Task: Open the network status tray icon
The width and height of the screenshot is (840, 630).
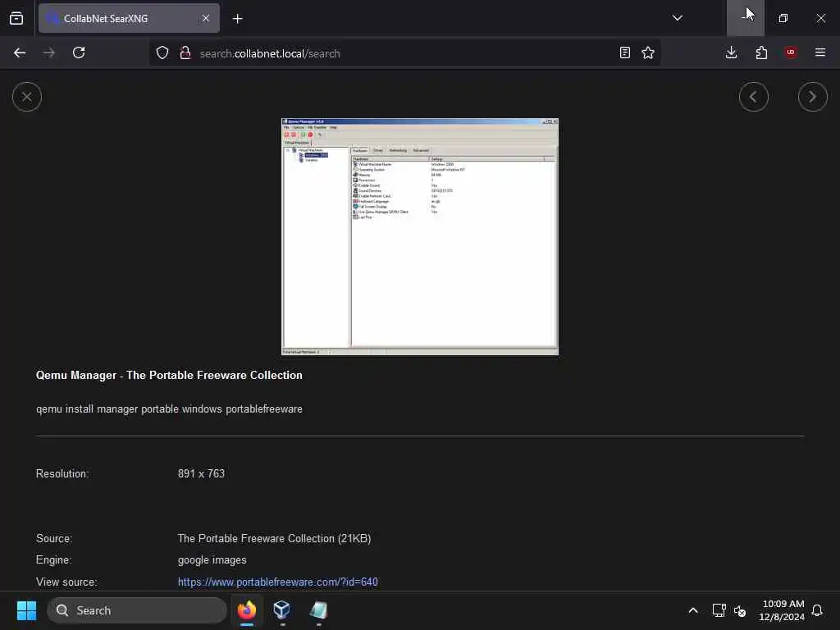Action: coord(719,610)
